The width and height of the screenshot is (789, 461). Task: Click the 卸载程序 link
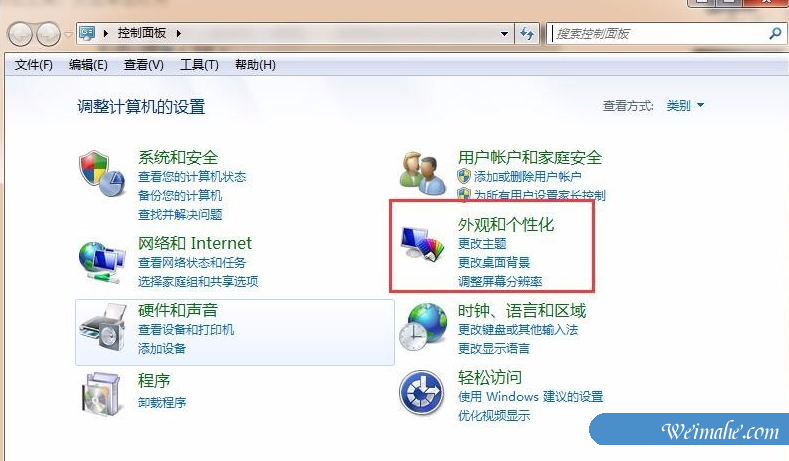click(162, 403)
